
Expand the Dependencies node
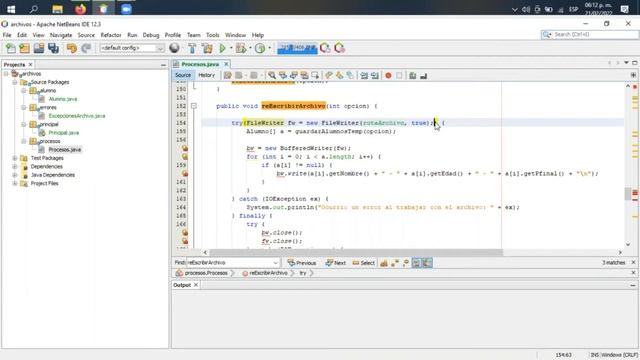(15, 167)
